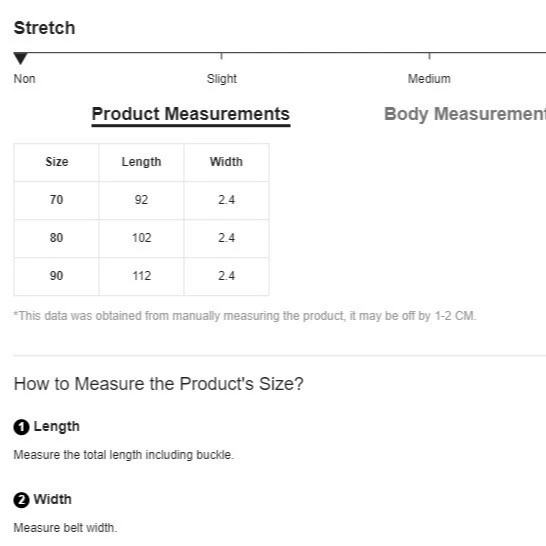
Task: Click the Size column header
Action: pos(56,162)
